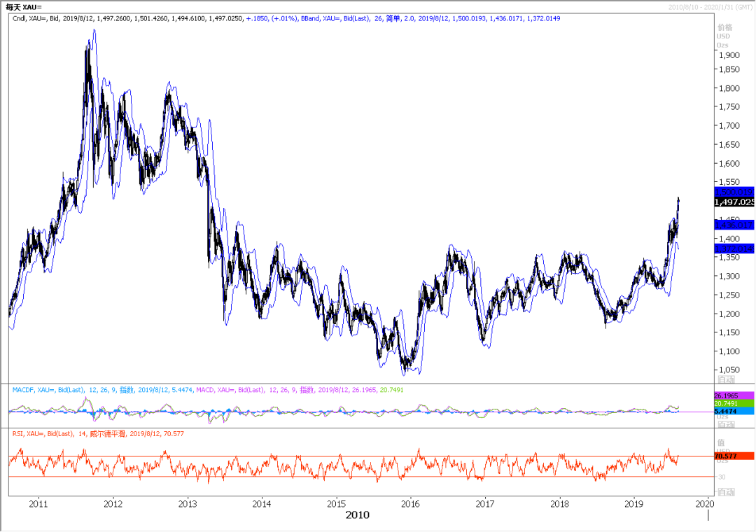The height and width of the screenshot is (532, 756).
Task: Click the 1,650 price axis label
Action: coord(729,145)
